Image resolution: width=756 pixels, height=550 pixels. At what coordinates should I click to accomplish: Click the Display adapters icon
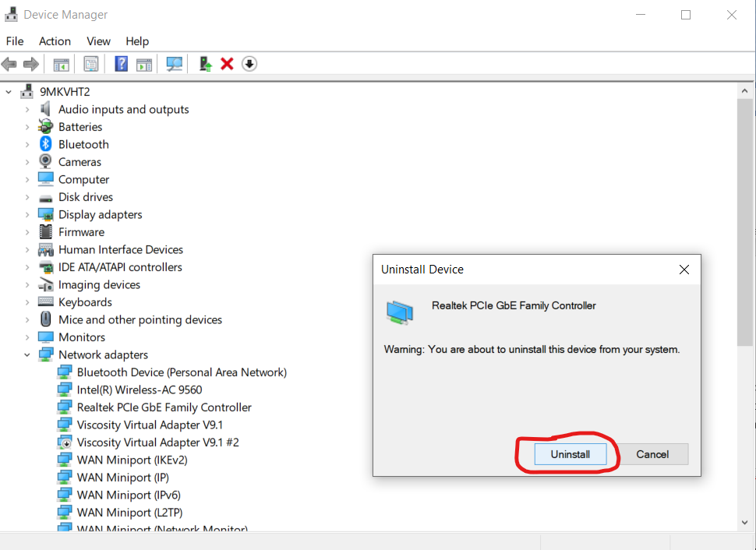click(46, 214)
